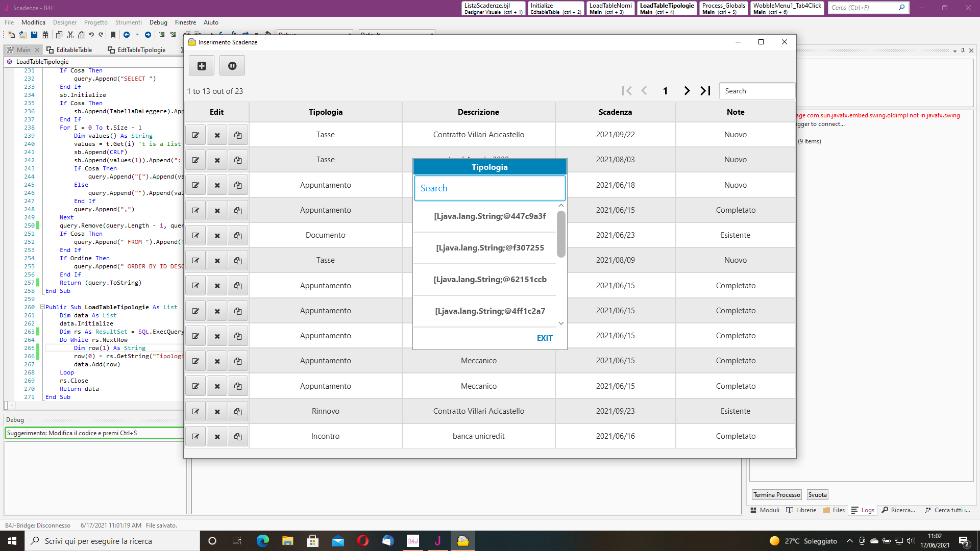This screenshot has height=551, width=980.
Task: Click the pause icon in Inserimento Scadenze
Action: click(232, 65)
